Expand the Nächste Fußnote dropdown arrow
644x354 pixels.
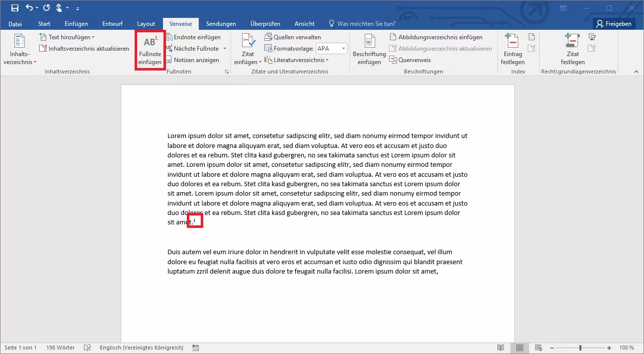(225, 49)
